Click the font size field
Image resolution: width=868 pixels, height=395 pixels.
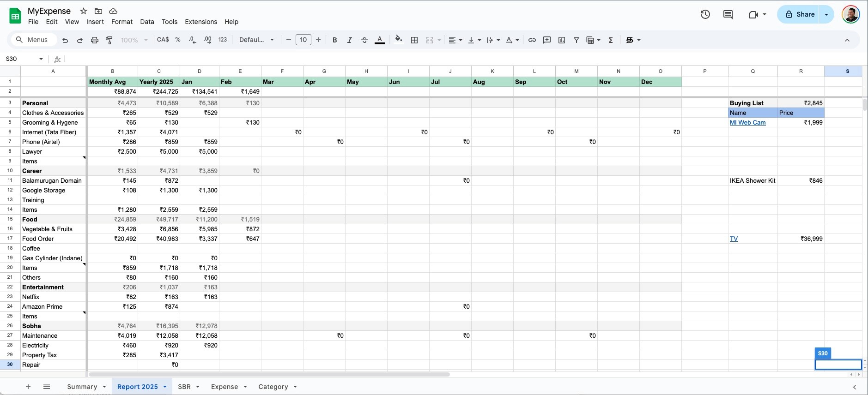coord(303,40)
